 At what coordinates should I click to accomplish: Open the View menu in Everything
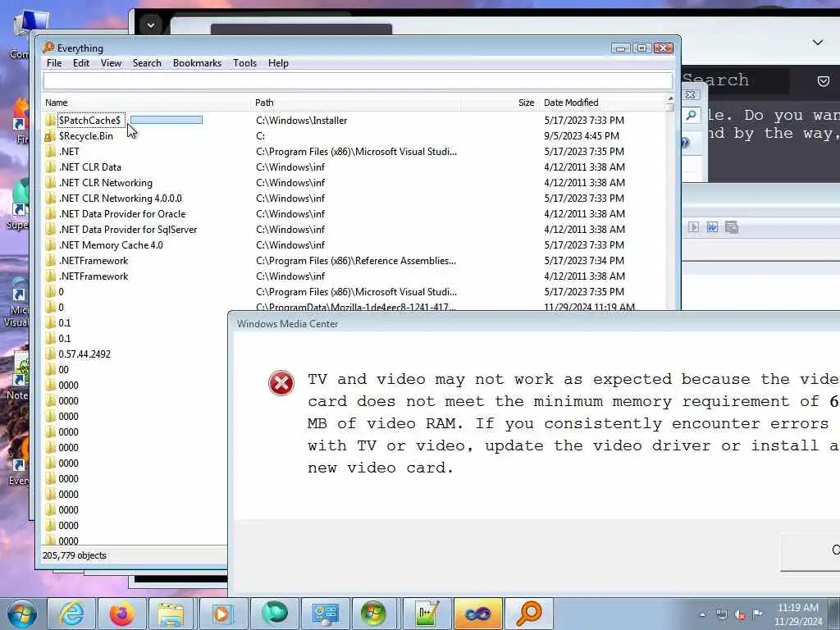[x=111, y=63]
